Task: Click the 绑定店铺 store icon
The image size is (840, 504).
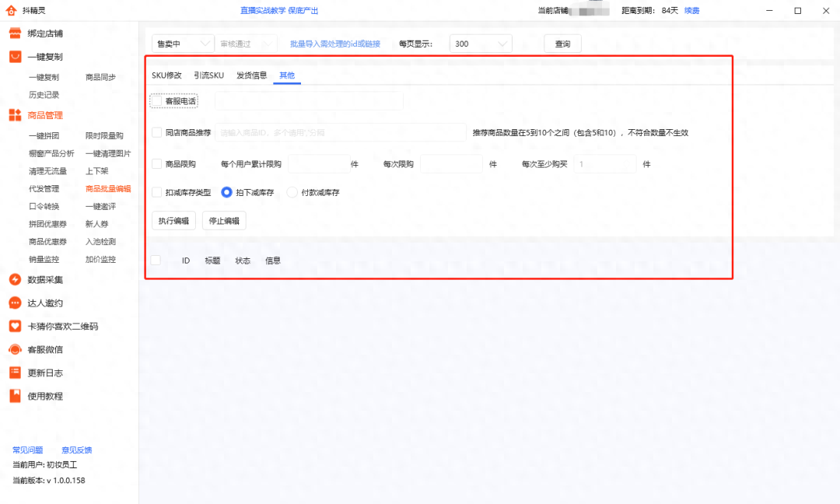Action: coord(15,33)
